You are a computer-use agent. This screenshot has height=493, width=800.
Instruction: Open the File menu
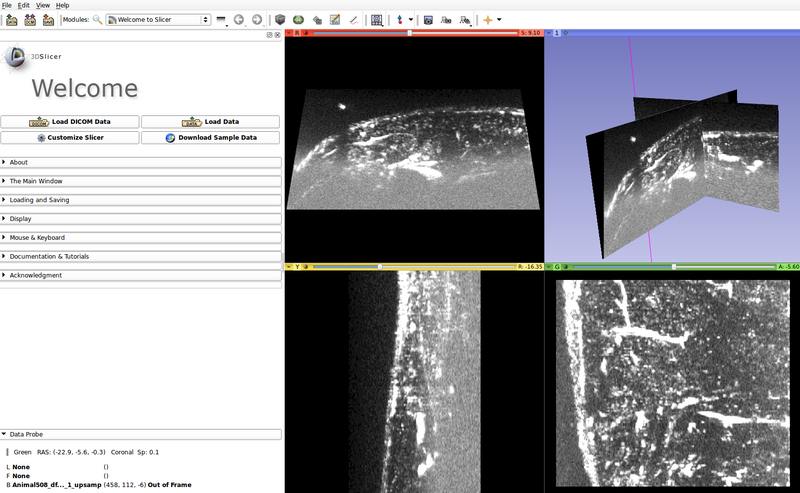click(x=7, y=5)
